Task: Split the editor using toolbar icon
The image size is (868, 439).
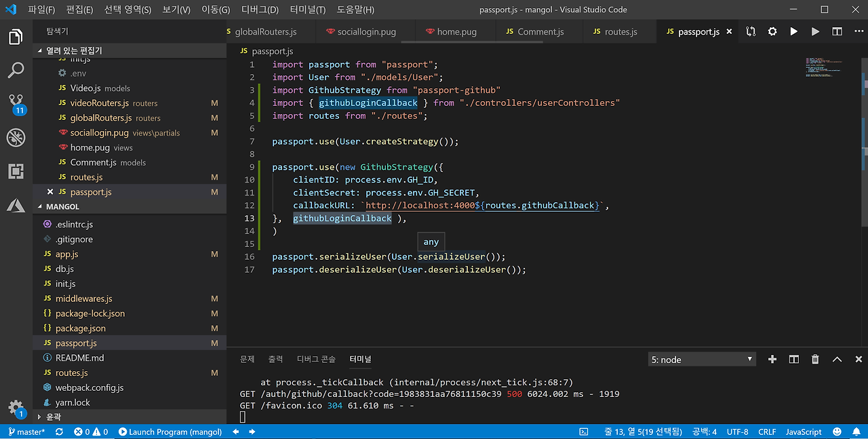Action: tap(837, 32)
